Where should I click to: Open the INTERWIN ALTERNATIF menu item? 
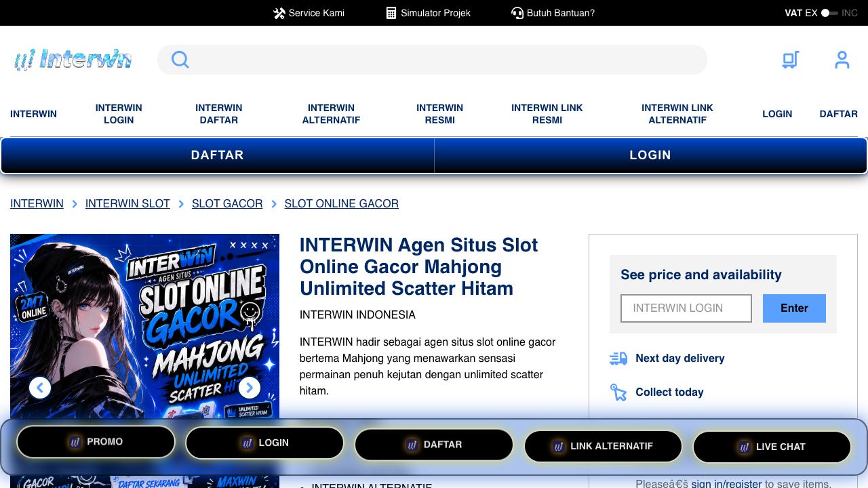click(331, 114)
